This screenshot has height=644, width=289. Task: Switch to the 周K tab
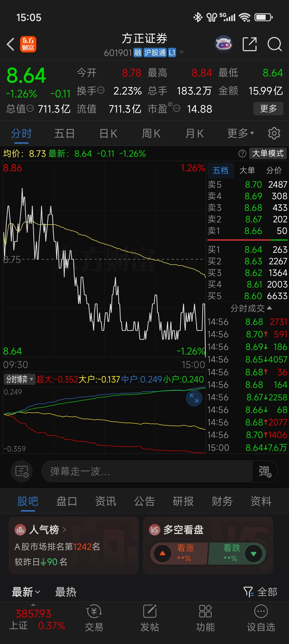click(x=151, y=133)
